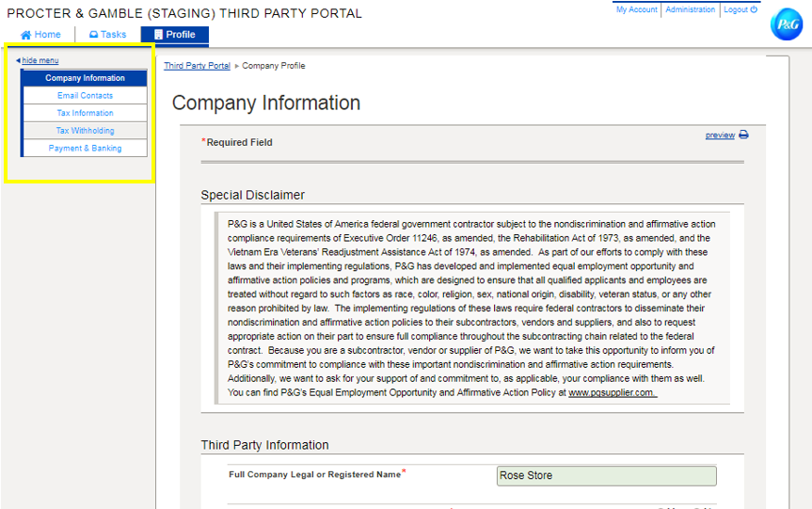The image size is (812, 509).
Task: Click the Tasks tab inbox icon
Action: pyautogui.click(x=93, y=35)
